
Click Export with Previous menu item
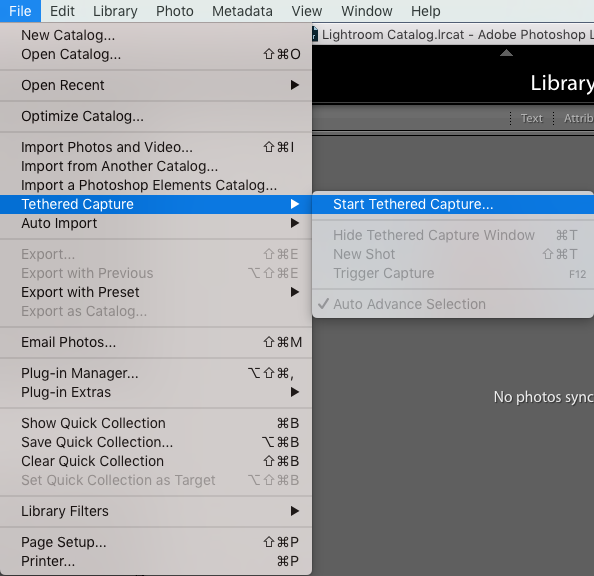(156, 273)
